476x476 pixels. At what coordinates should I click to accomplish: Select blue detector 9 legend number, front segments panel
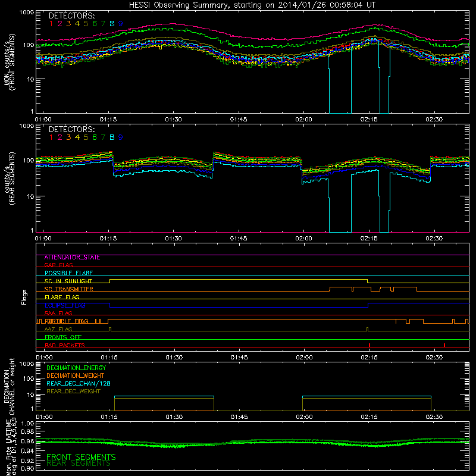(x=121, y=24)
